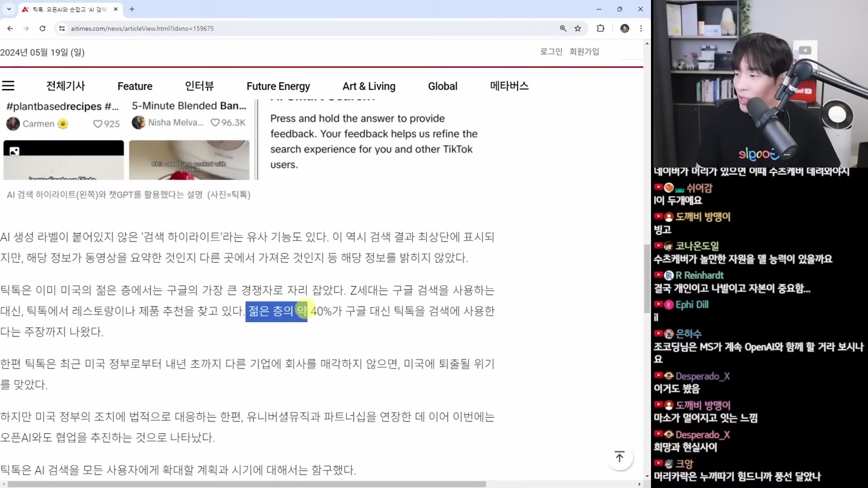Open the Chrome profile avatar
This screenshot has width=868, height=488.
coord(625,28)
